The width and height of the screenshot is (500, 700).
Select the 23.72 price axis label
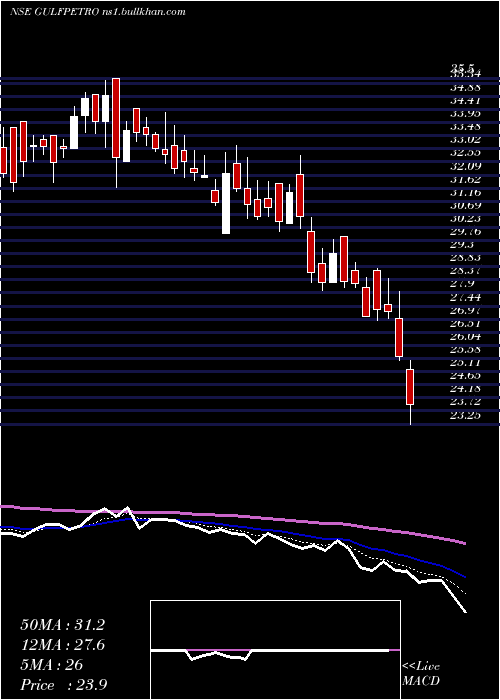[465, 402]
